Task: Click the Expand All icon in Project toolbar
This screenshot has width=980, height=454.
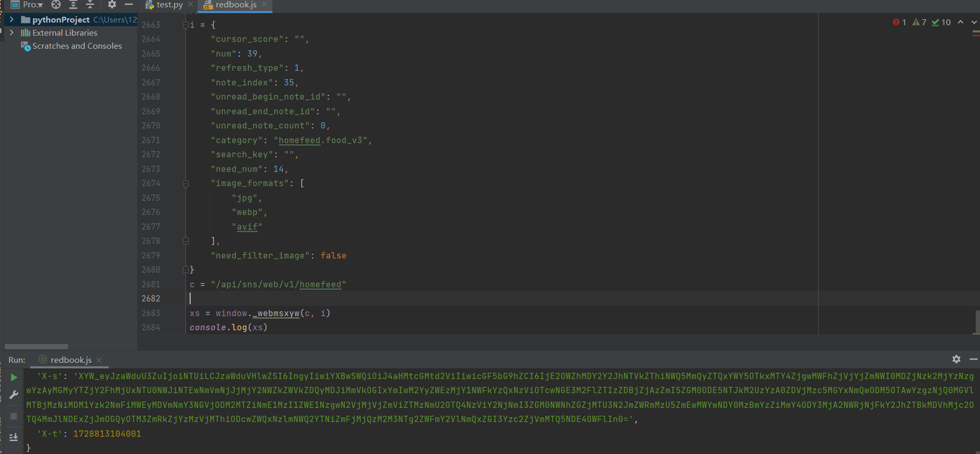Action: 73,5
